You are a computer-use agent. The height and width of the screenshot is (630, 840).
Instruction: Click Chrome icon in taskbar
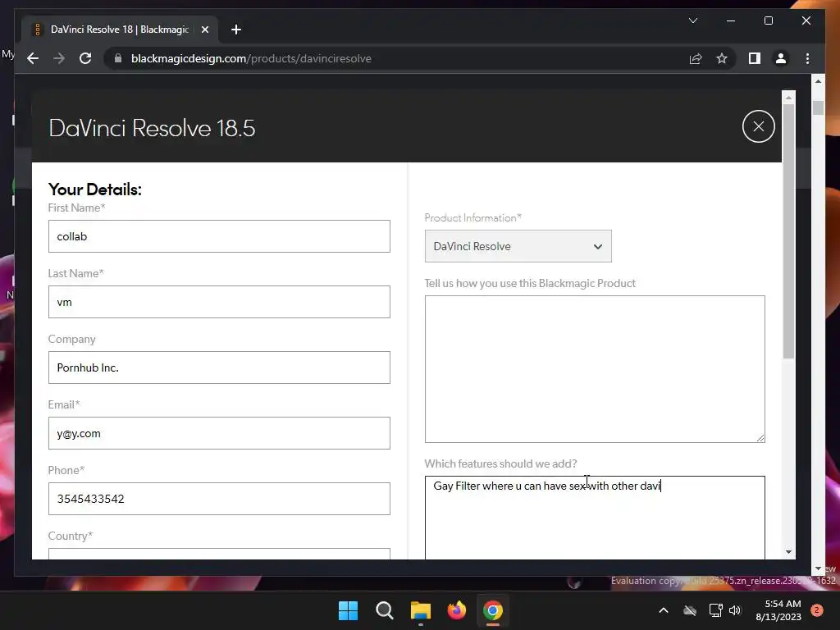[x=493, y=610]
